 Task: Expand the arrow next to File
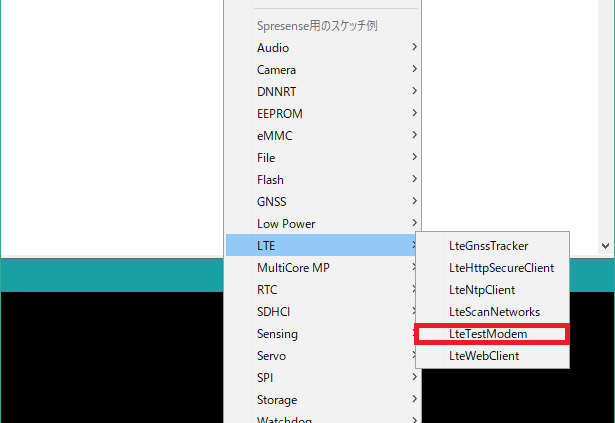coord(414,157)
